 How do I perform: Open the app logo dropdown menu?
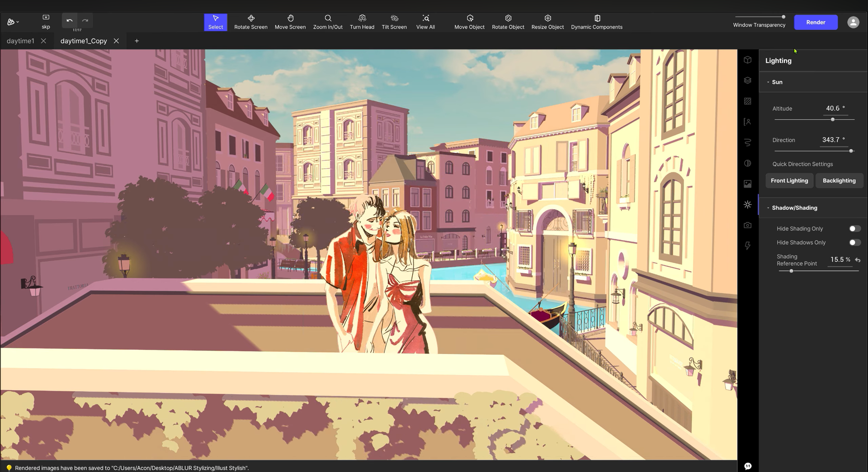tap(13, 22)
